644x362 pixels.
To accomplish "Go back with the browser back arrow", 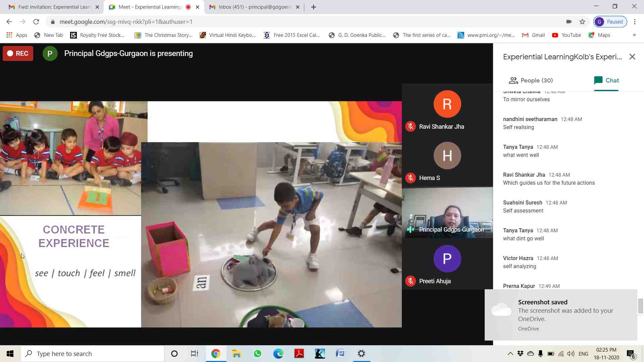I will coord(9,22).
